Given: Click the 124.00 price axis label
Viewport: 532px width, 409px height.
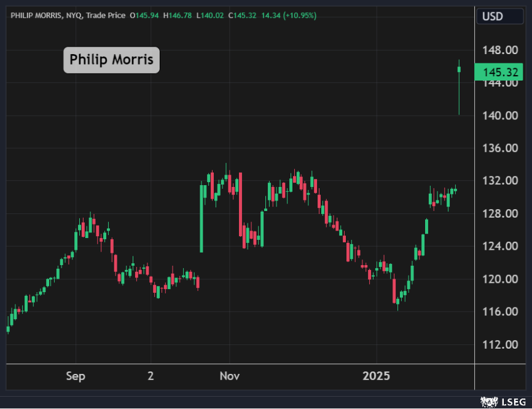Looking at the screenshot, I should [x=501, y=246].
